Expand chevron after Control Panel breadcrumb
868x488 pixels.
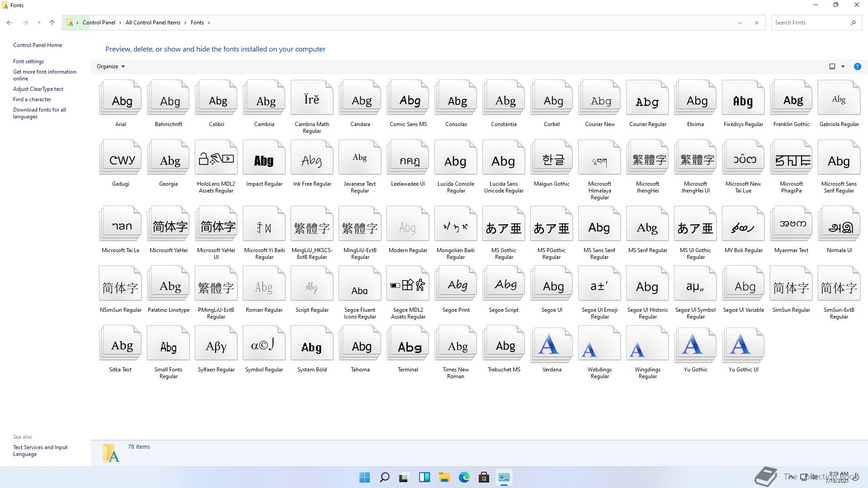tap(120, 23)
